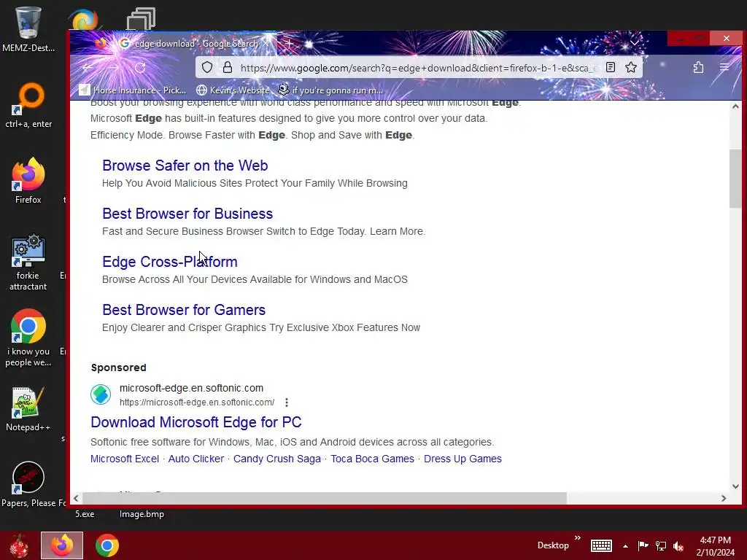Launch Chrome from the taskbar
747x560 pixels.
[107, 545]
